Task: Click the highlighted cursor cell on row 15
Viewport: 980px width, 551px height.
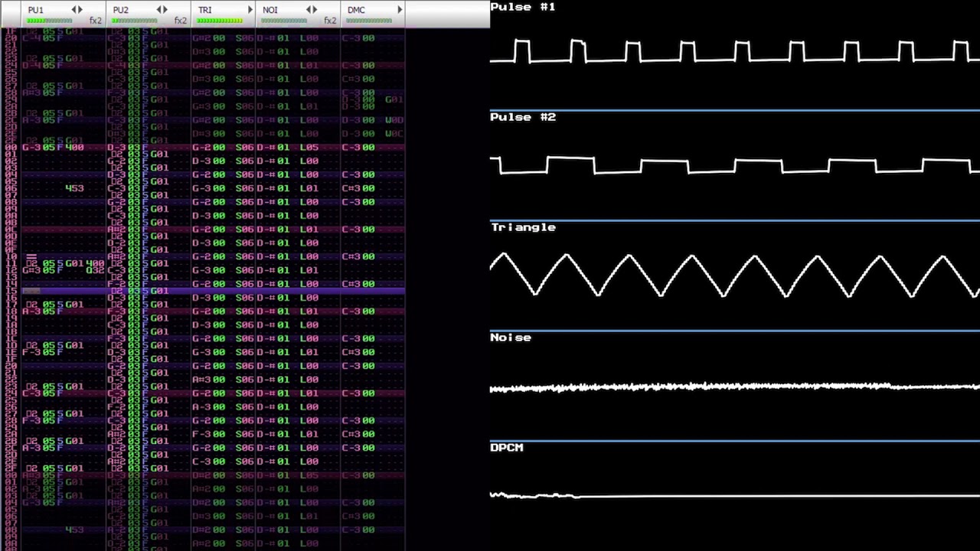Action: (31, 291)
